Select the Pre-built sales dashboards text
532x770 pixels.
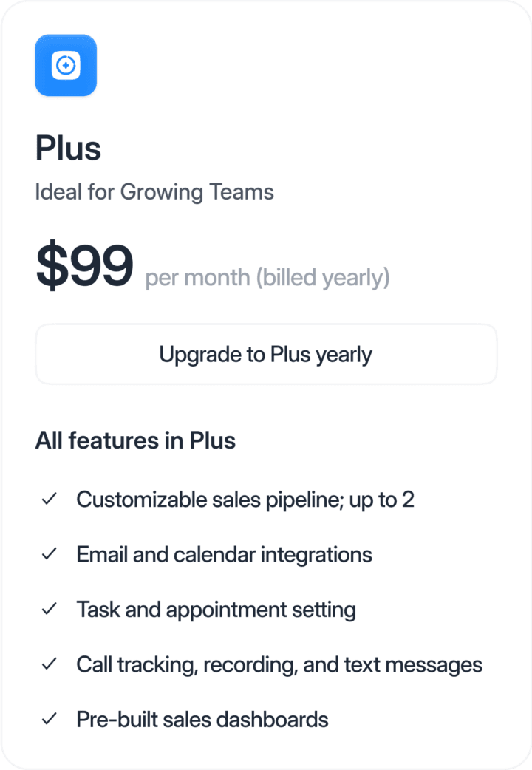[x=202, y=719]
